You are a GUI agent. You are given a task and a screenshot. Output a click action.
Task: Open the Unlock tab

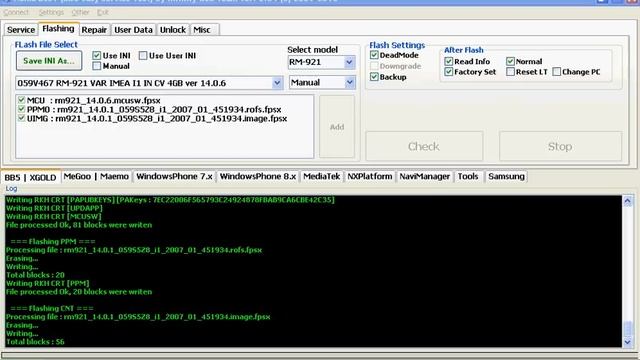[173, 30]
